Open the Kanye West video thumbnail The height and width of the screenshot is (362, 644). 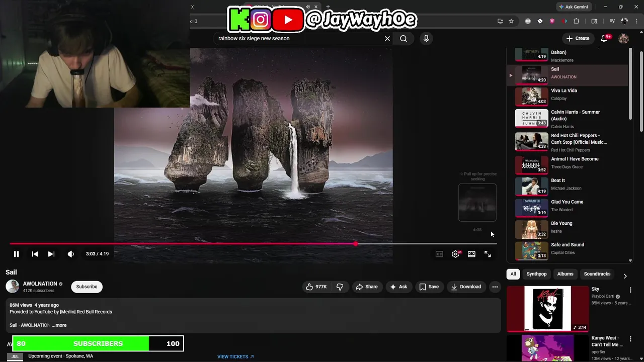[547, 348]
